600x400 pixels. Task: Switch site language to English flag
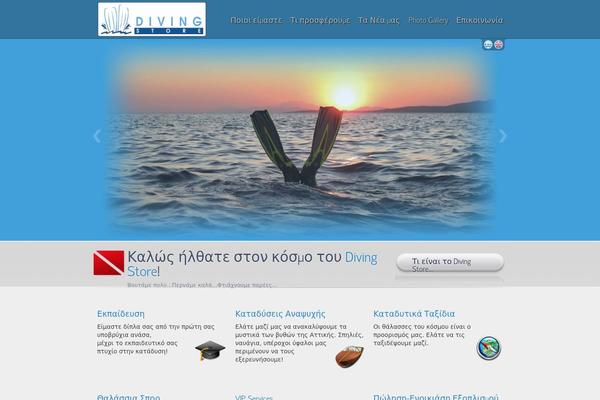tap(499, 45)
